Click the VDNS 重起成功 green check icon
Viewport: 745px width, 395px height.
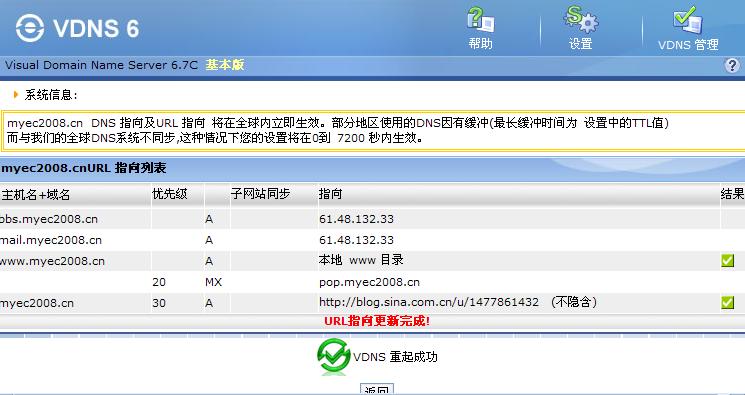tap(334, 356)
